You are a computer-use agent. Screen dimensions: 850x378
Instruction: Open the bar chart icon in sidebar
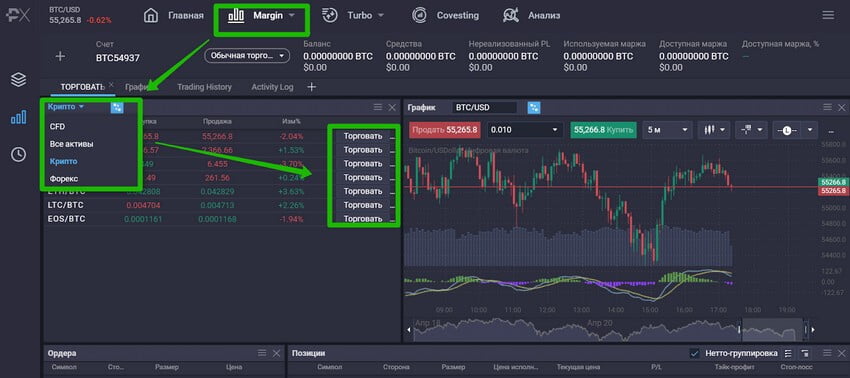18,117
